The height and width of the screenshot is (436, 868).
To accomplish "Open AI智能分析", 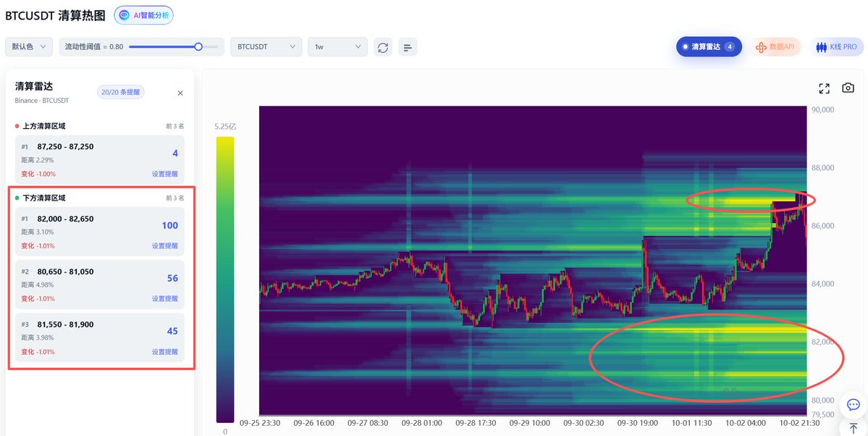I will point(144,15).
